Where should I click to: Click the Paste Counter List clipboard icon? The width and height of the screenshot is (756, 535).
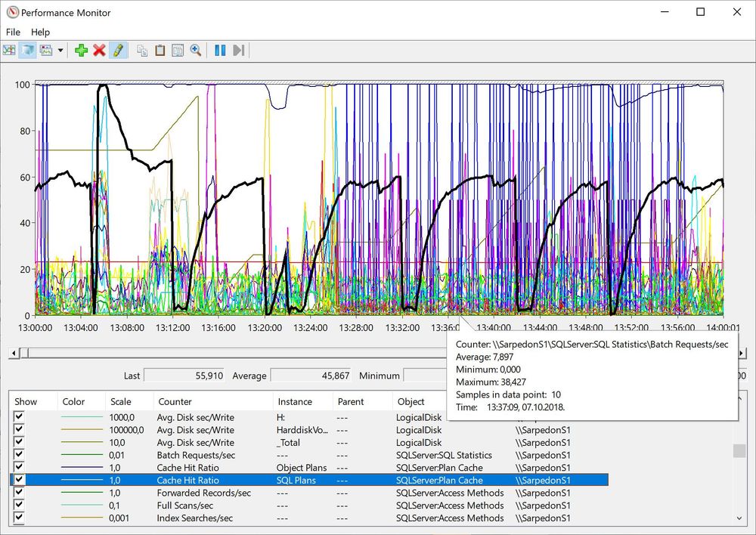(x=160, y=50)
